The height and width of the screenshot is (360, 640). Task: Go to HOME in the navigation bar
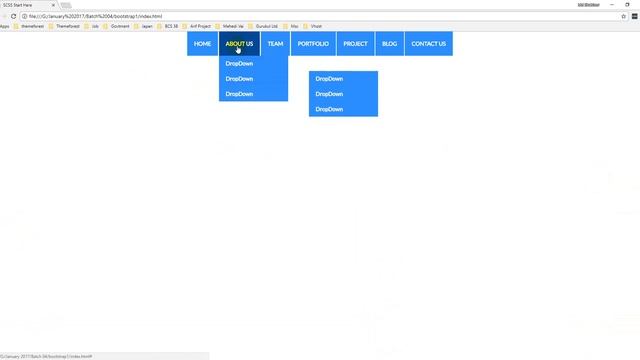tap(202, 44)
